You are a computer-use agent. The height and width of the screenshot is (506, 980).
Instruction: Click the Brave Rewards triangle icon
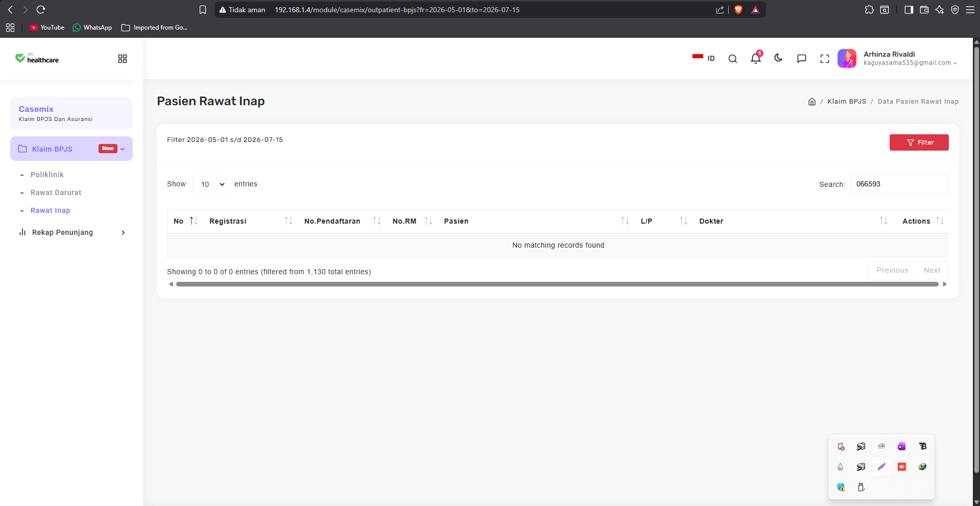756,10
